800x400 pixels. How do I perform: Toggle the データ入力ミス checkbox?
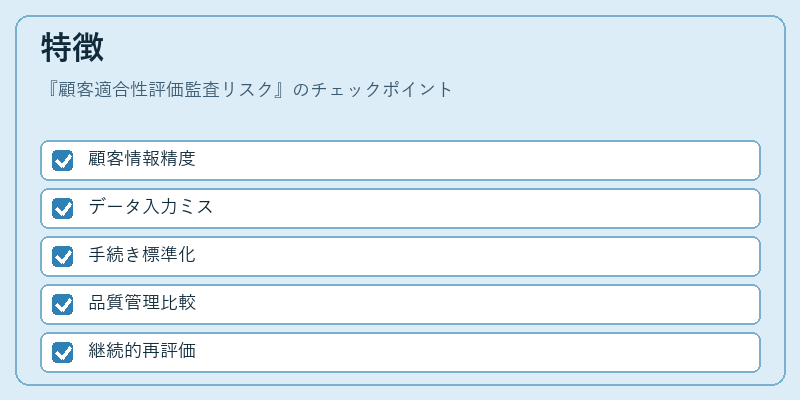[62, 209]
